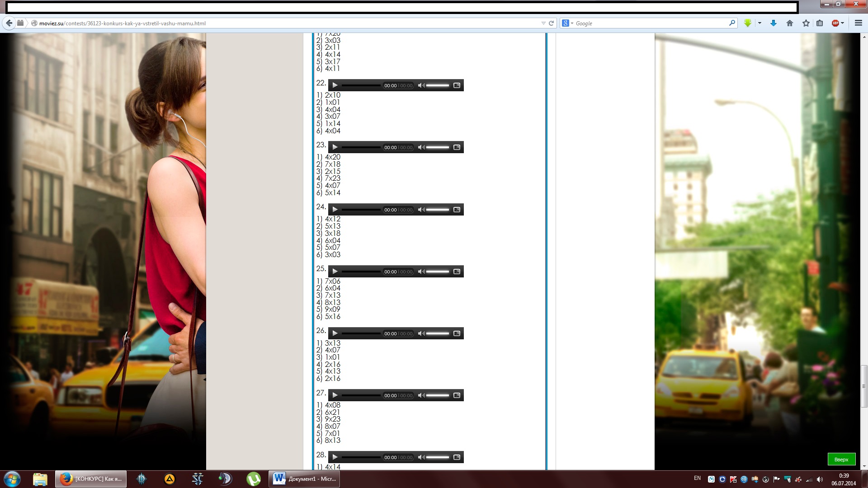The width and height of the screenshot is (868, 488).
Task: Bookmark this page with star icon
Action: (806, 23)
